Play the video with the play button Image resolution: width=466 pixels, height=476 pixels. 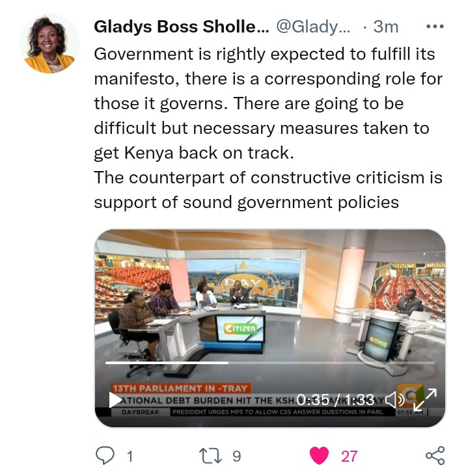115,400
